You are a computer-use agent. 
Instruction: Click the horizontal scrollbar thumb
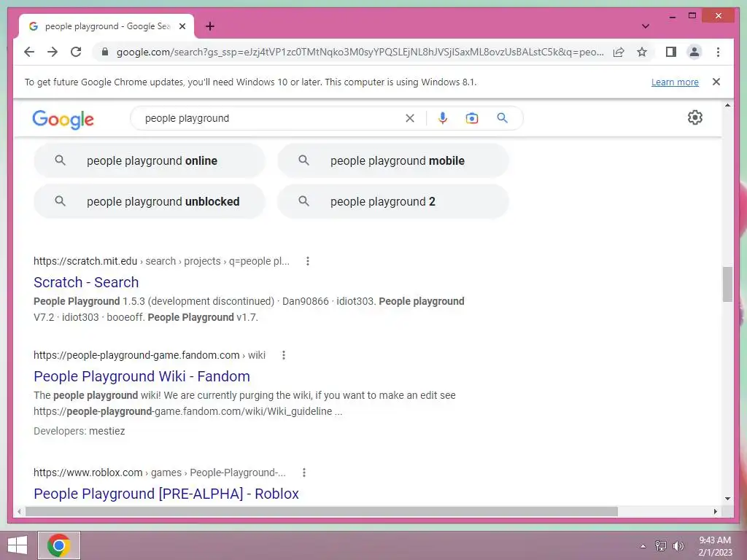click(322, 511)
